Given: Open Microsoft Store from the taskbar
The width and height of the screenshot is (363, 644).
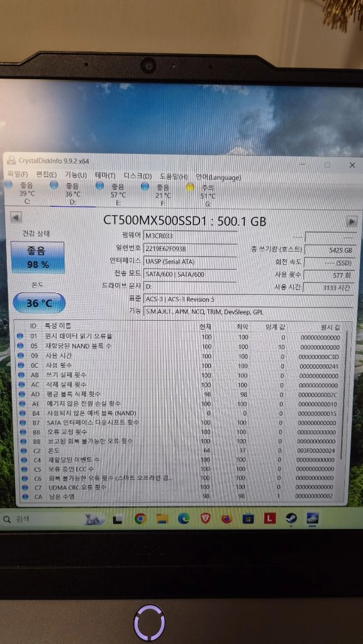Looking at the screenshot, I should click(x=248, y=519).
